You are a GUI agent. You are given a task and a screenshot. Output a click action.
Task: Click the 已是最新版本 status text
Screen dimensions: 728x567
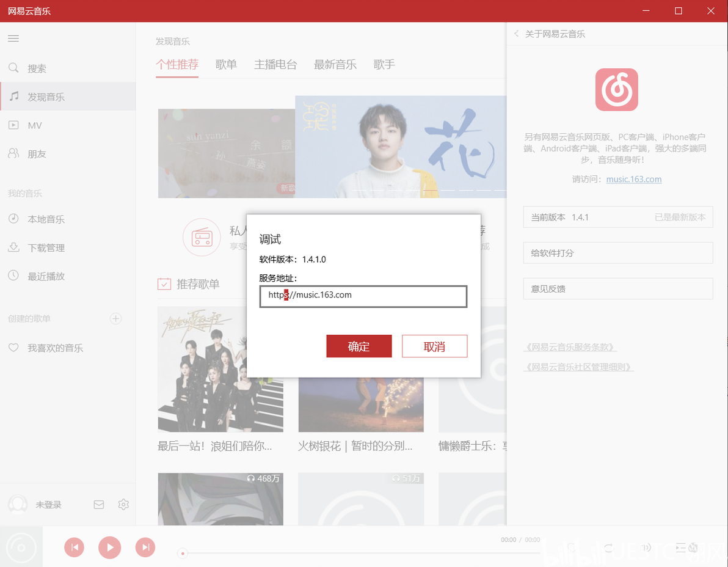(x=680, y=217)
